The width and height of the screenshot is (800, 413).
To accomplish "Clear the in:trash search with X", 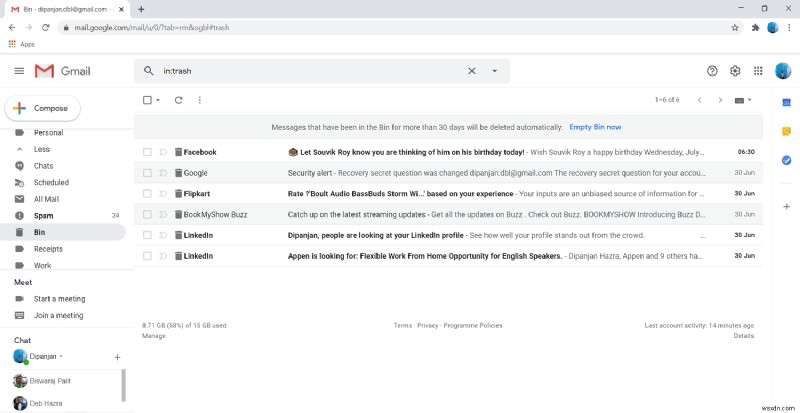I will [x=472, y=71].
